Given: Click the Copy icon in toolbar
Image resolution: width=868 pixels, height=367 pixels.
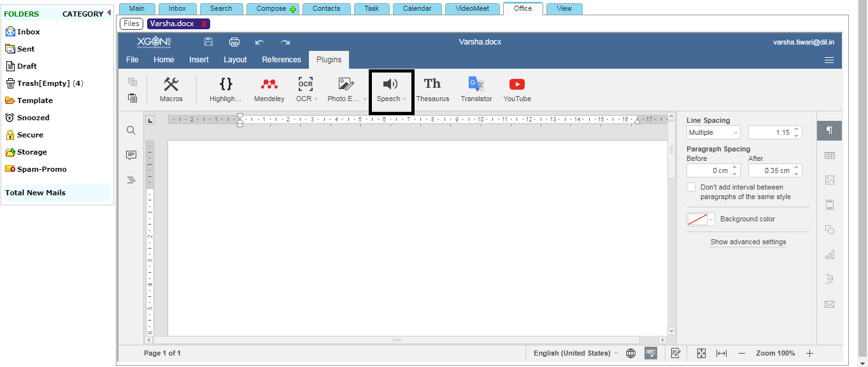Looking at the screenshot, I should click(132, 81).
